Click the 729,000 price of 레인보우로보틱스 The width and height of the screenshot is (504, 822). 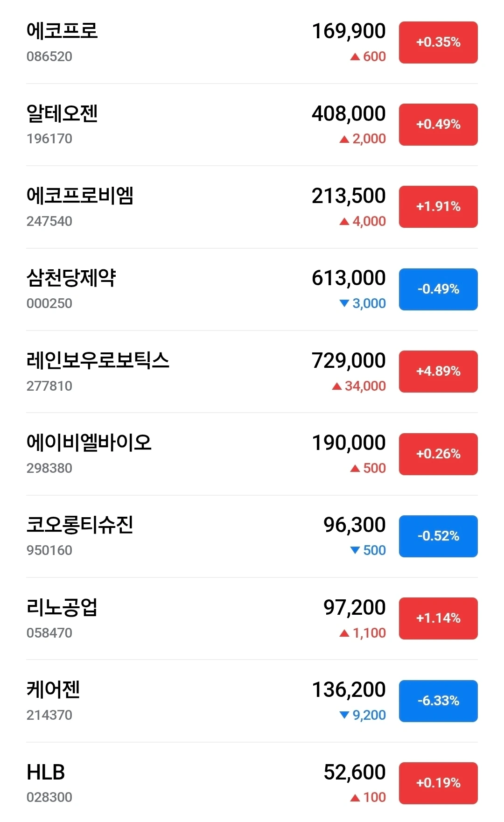(349, 361)
